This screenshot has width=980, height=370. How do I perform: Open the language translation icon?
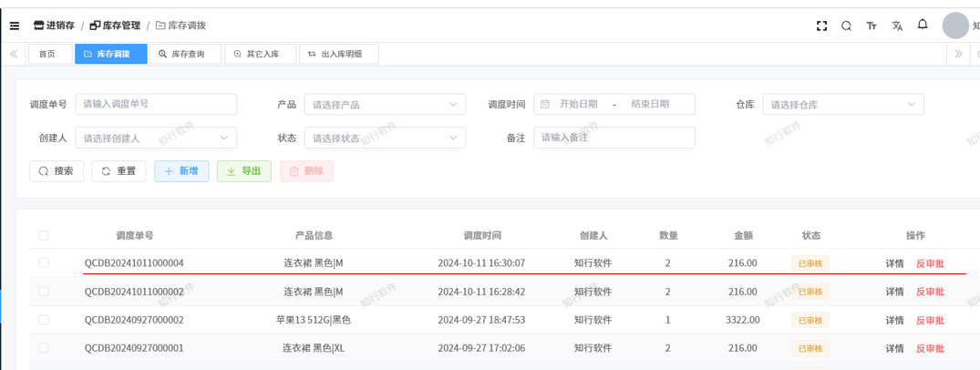[x=897, y=26]
